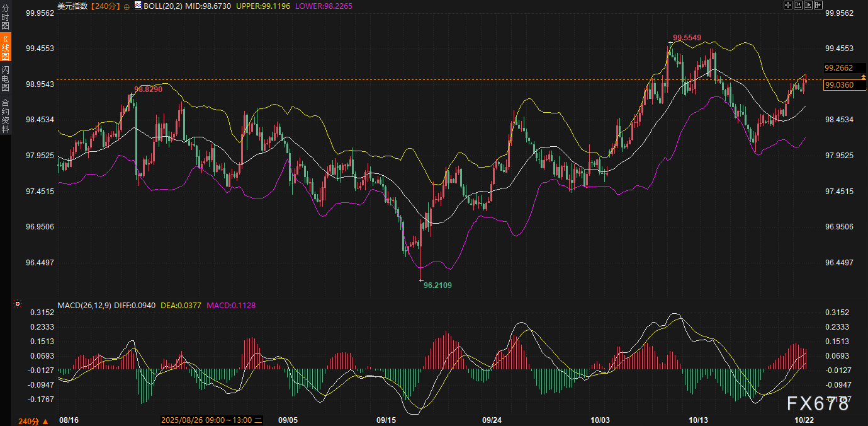Open the BOLL indicator chart icon
Image resolution: width=868 pixels, height=426 pixels.
point(138,5)
